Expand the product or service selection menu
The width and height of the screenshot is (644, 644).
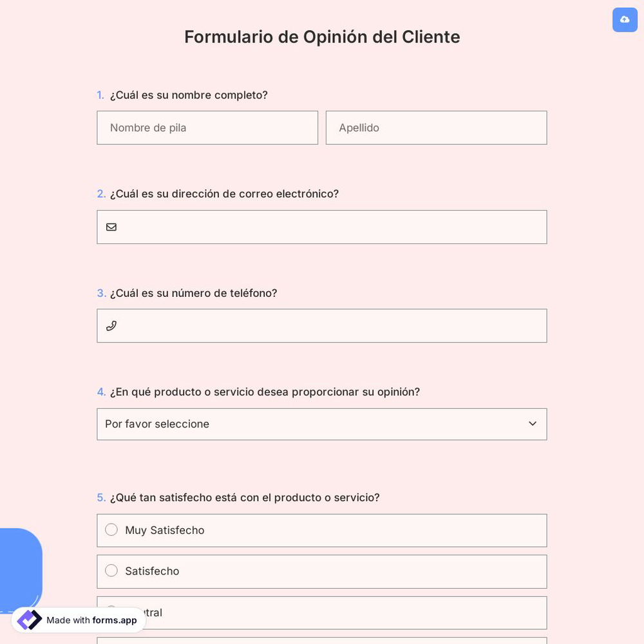tap(322, 424)
